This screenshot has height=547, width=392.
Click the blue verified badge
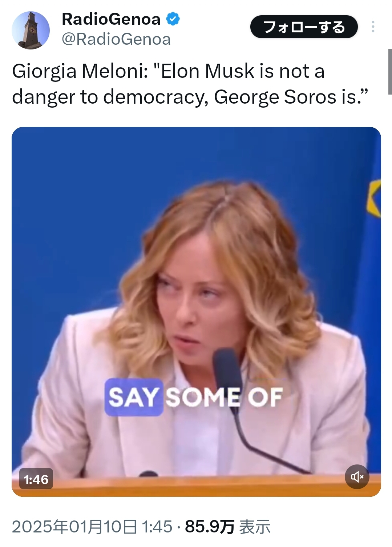[x=173, y=19]
